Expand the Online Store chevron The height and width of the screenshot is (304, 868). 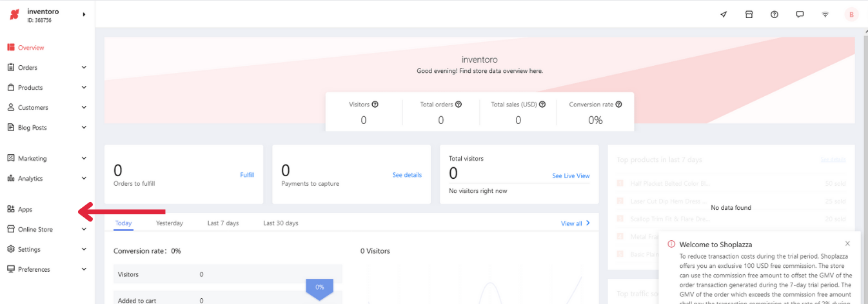point(84,229)
